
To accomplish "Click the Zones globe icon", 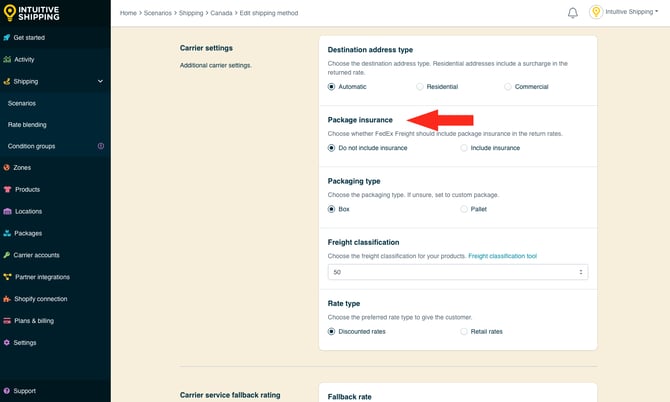I will [x=6, y=167].
